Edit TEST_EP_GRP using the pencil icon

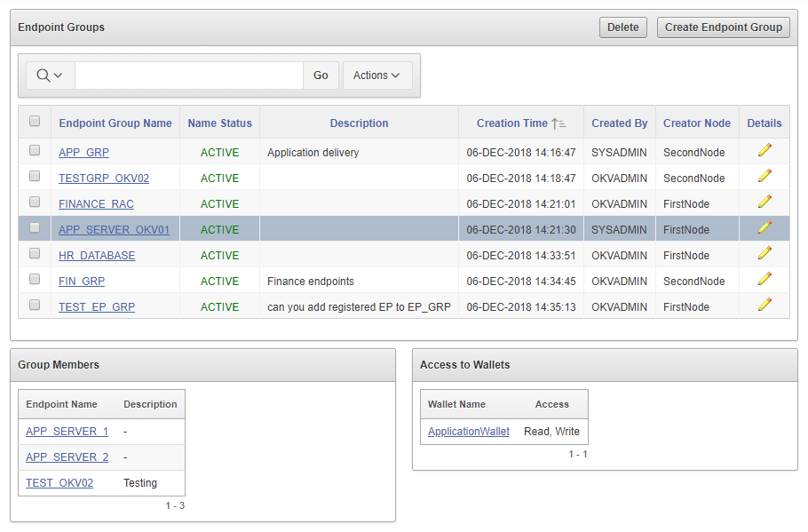(764, 306)
